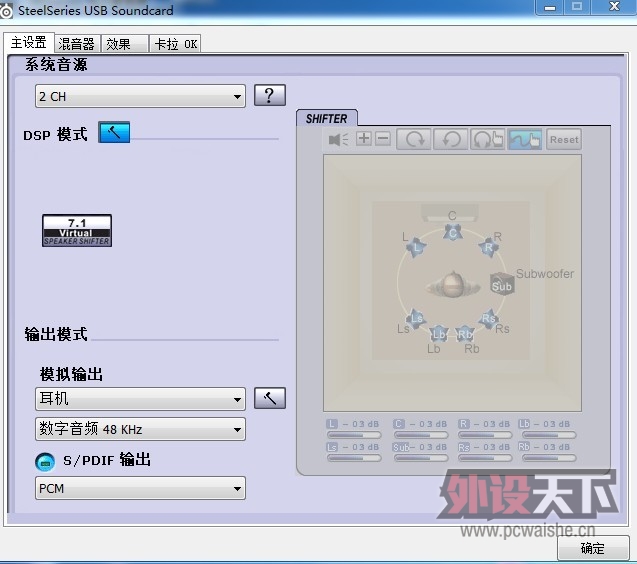Click the Sub subwoofer cube icon

[x=502, y=284]
